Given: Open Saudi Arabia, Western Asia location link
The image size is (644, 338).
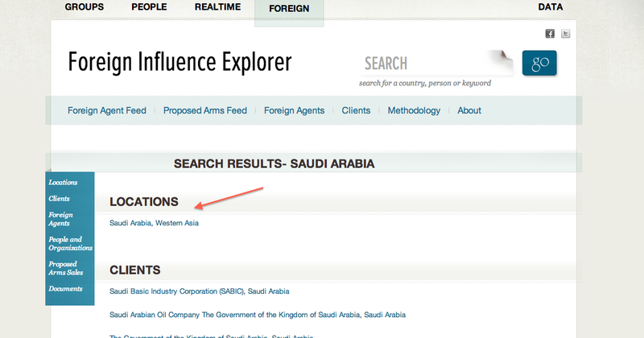Looking at the screenshot, I should (x=154, y=223).
